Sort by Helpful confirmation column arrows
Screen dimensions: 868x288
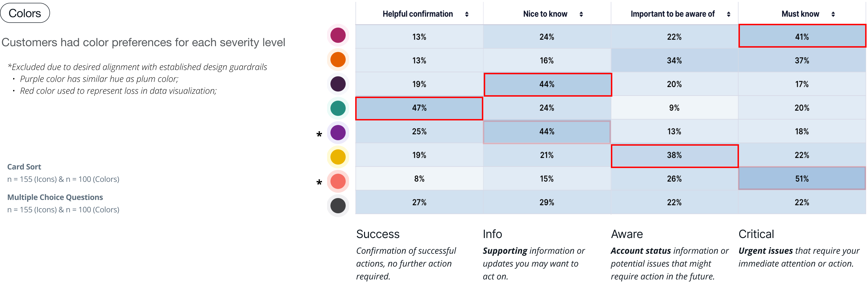click(x=467, y=14)
